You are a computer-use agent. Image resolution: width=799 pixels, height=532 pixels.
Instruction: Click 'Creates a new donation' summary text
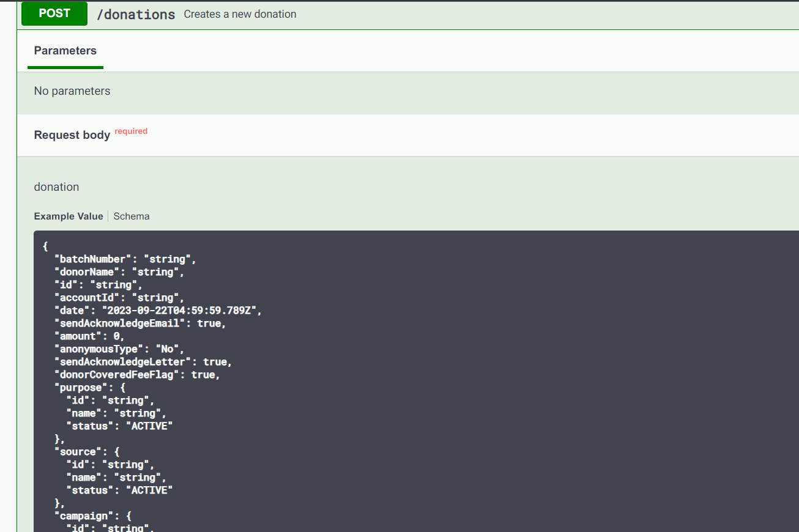click(x=240, y=14)
